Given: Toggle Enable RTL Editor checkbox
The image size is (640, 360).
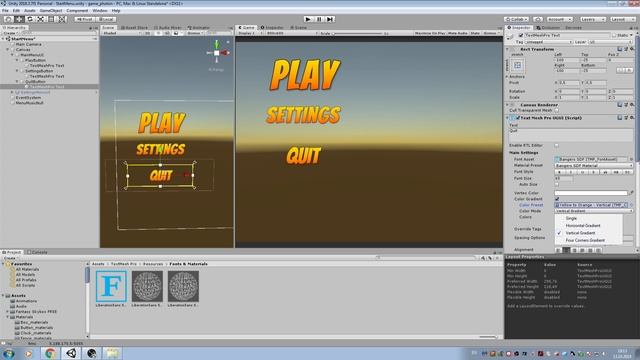Looking at the screenshot, I should [557, 145].
